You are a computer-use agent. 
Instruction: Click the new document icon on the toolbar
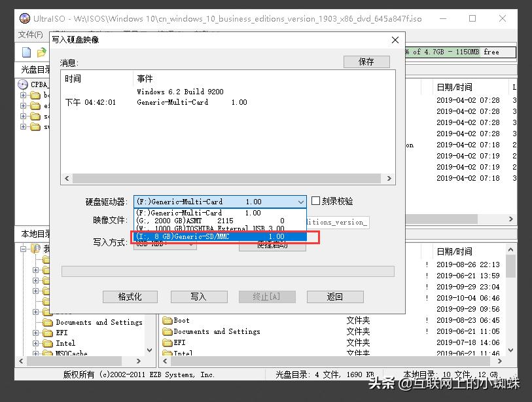tap(26, 52)
